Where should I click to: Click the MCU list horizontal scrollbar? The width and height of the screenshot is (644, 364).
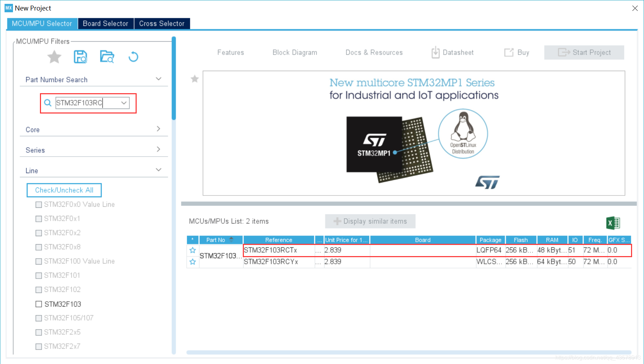click(x=409, y=352)
